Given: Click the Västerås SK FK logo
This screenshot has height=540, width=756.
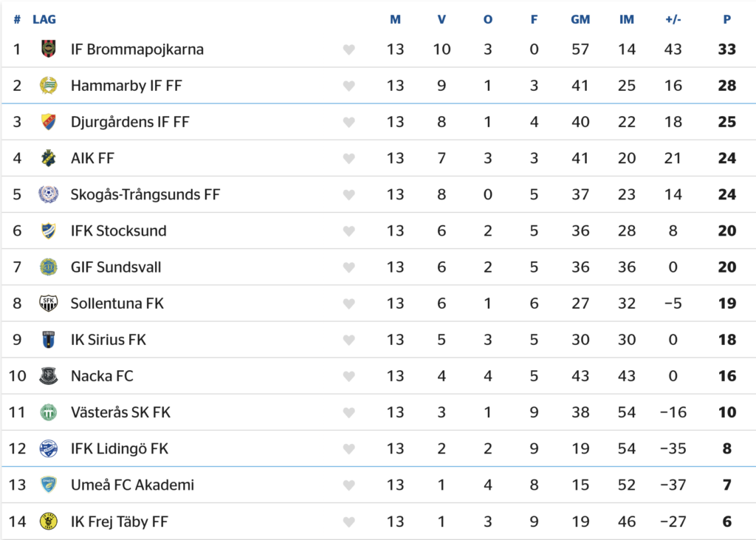Looking at the screenshot, I should pyautogui.click(x=48, y=412).
